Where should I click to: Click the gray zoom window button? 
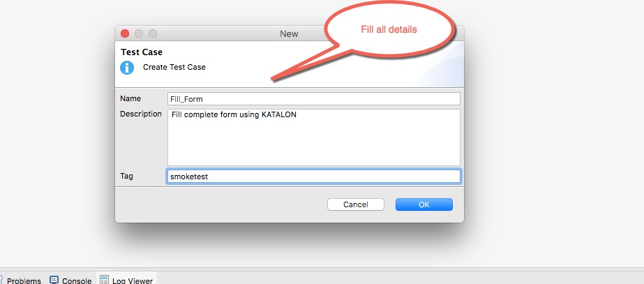point(153,33)
